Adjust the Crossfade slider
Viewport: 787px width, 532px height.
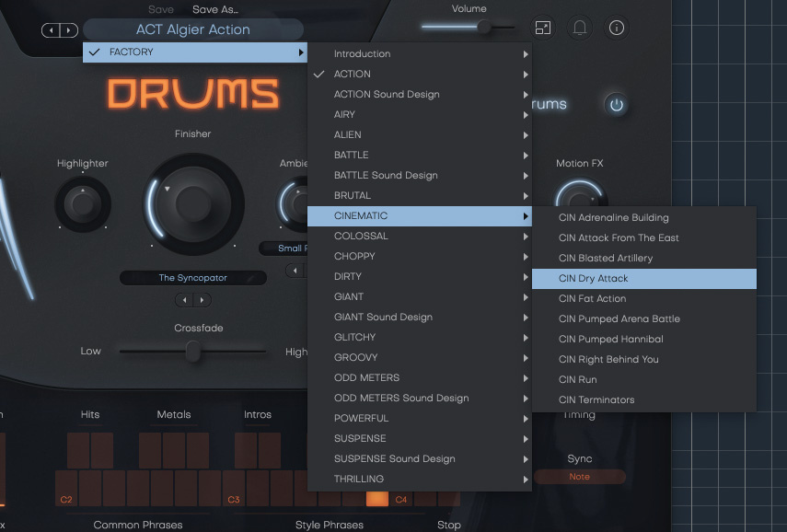pos(192,352)
